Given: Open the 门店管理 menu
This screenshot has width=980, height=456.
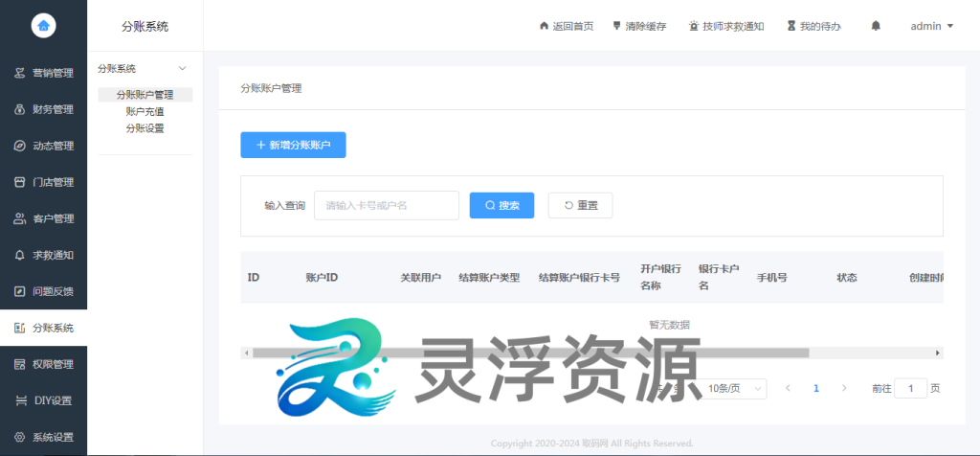Looking at the screenshot, I should point(43,182).
